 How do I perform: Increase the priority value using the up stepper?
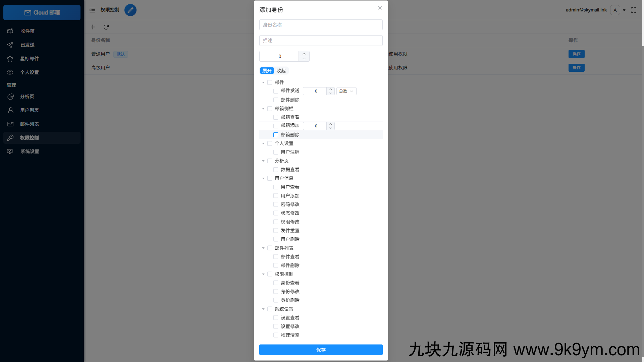(304, 54)
